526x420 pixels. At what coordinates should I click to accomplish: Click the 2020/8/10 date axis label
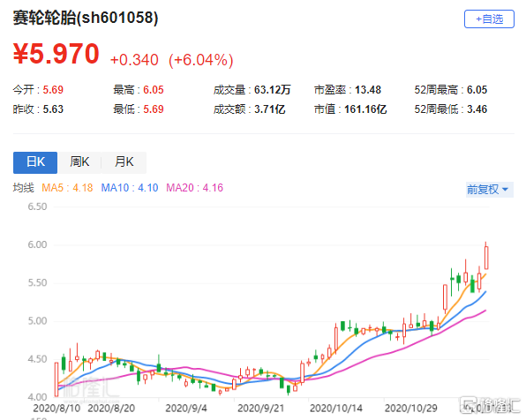56,409
